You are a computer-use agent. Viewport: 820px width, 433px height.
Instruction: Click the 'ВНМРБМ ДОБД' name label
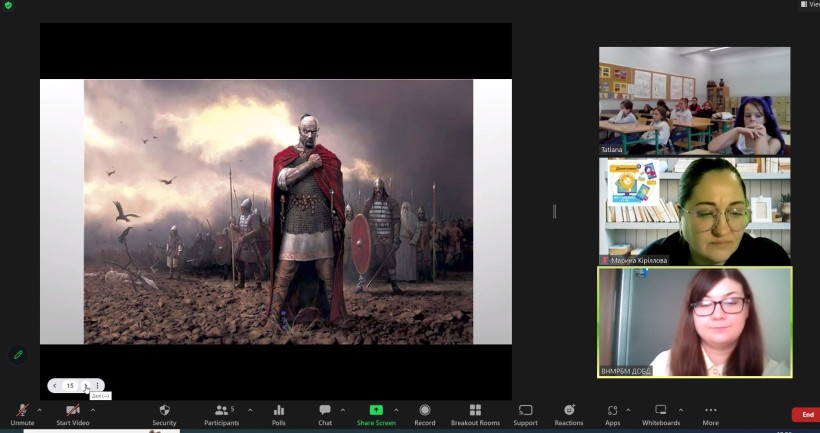626,371
